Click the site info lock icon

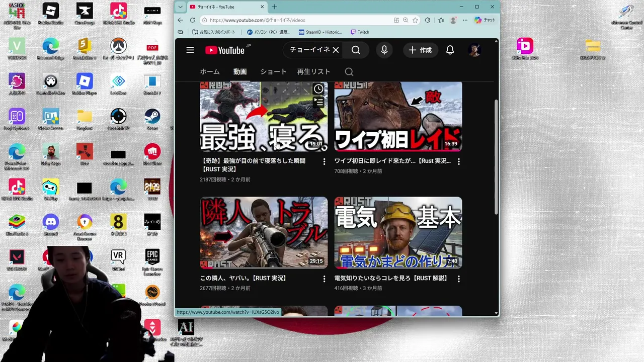point(204,20)
